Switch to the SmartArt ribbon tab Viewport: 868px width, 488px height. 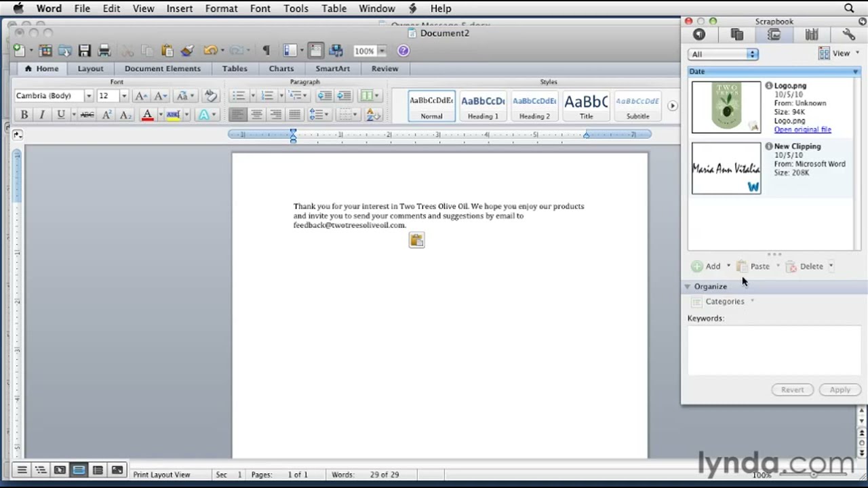click(x=332, y=68)
